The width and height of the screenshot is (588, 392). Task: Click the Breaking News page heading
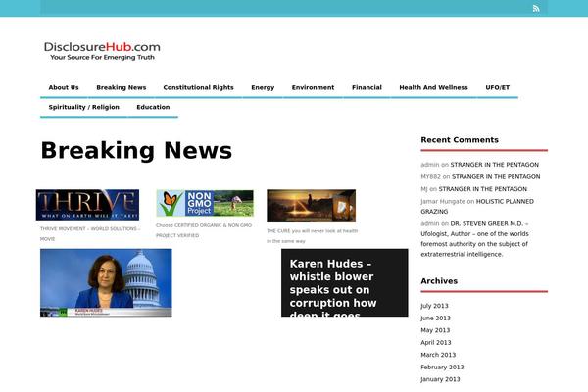[136, 151]
